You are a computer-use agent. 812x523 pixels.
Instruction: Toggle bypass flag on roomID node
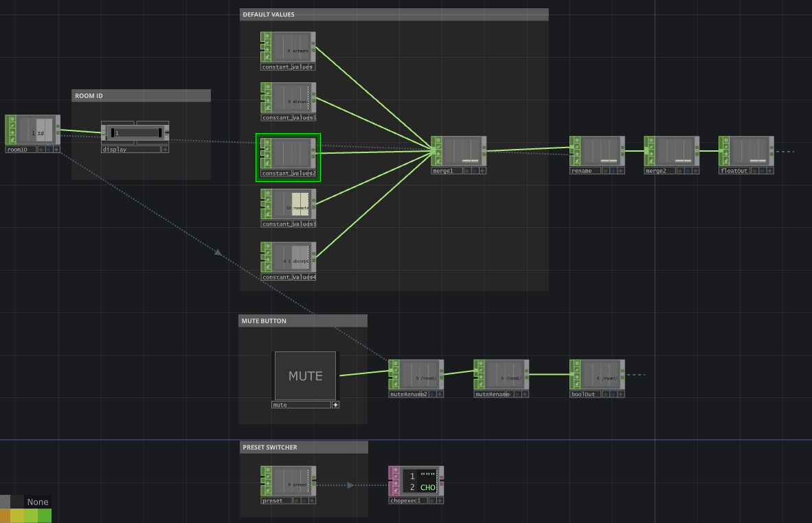12,132
